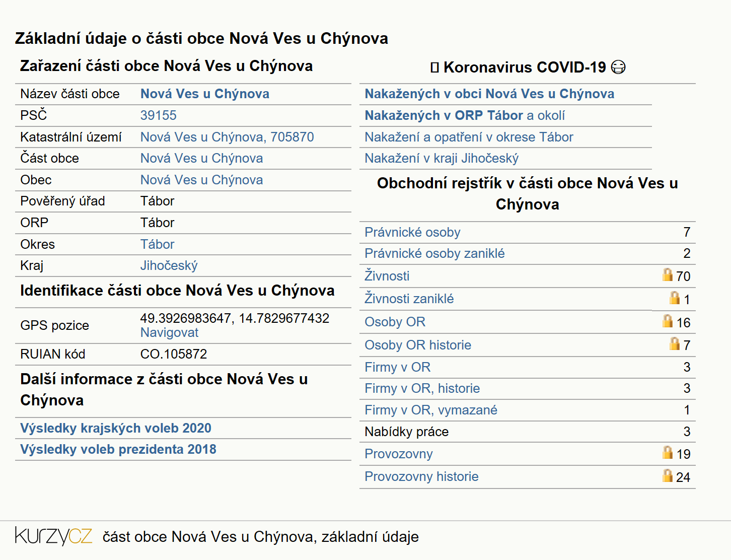731x560 pixels.
Task: Open Právnické osoby list
Action: pos(412,232)
